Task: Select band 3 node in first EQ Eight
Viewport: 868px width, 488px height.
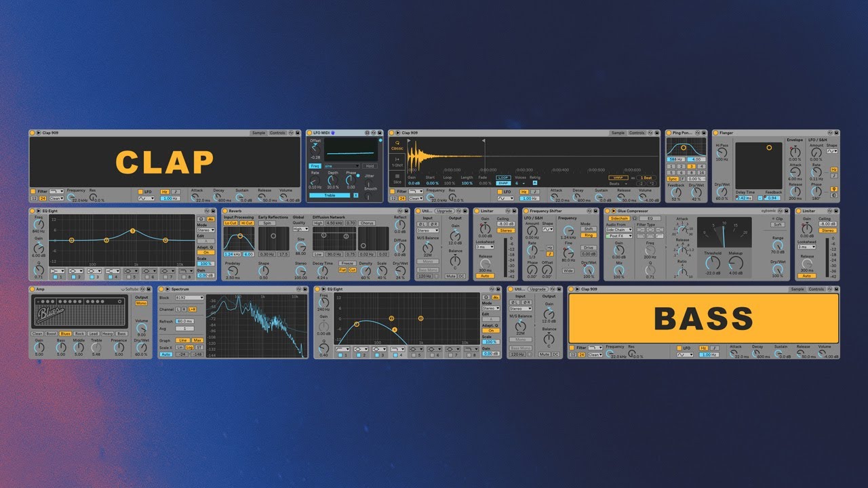Action: coord(132,231)
